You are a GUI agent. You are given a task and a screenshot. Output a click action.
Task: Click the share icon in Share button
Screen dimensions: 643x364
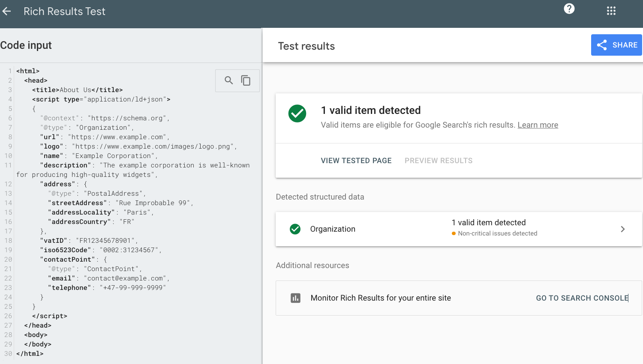602,45
